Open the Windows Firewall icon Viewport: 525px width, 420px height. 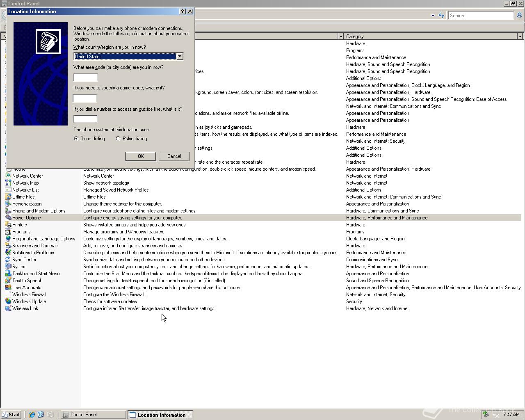click(8, 294)
